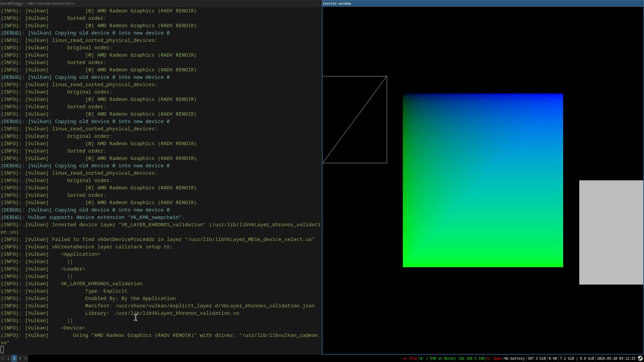The height and width of the screenshot is (362, 644).
Task: Switch to workspace 4
Action: click(20, 358)
